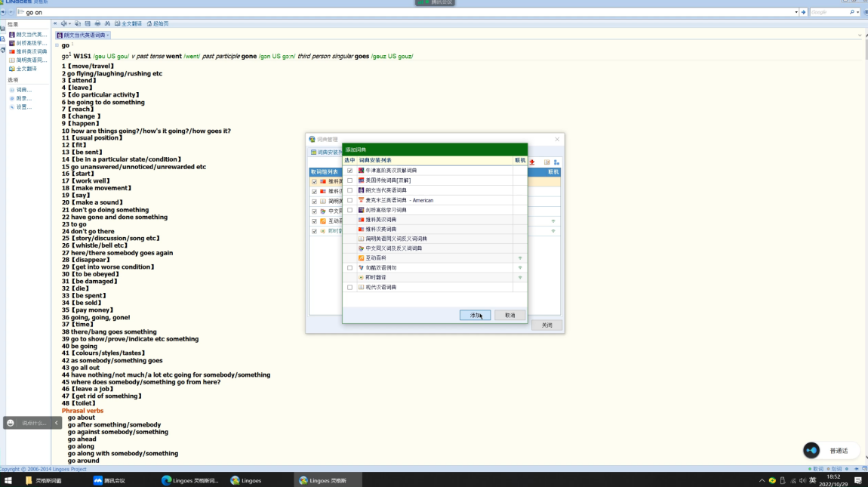The width and height of the screenshot is (868, 487).
Task: Click the binoculars find icon
Action: tap(107, 23)
